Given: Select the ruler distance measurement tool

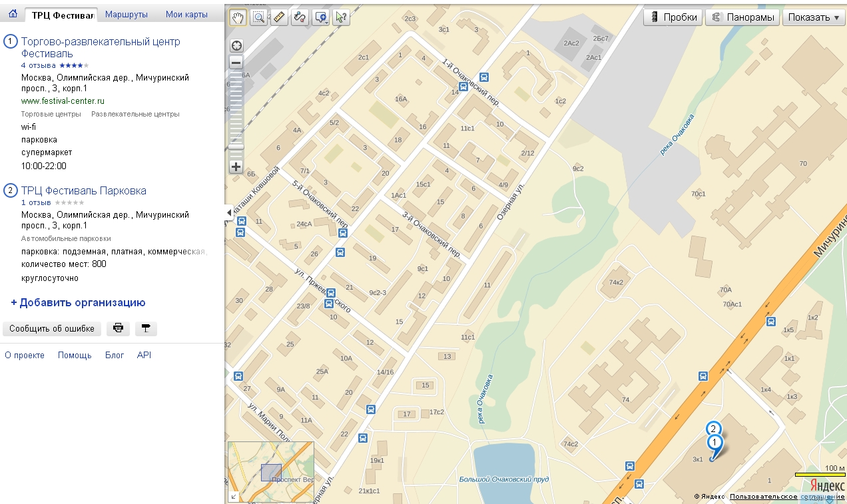Looking at the screenshot, I should 280,18.
